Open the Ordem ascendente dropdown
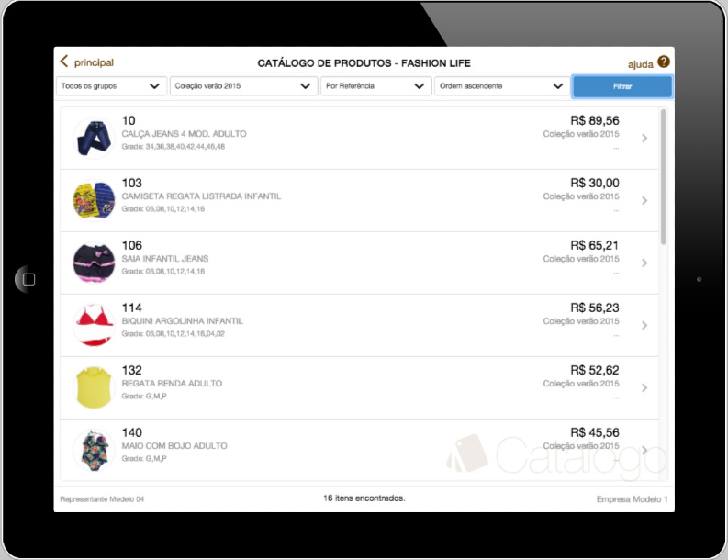Viewport: 728px width, 560px height. [502, 86]
